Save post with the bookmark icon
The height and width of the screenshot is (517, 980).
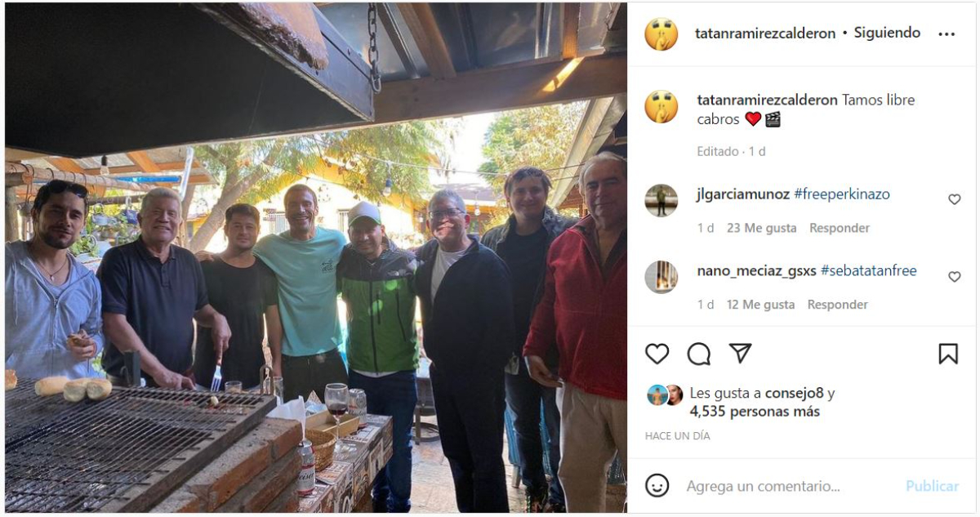pos(948,354)
